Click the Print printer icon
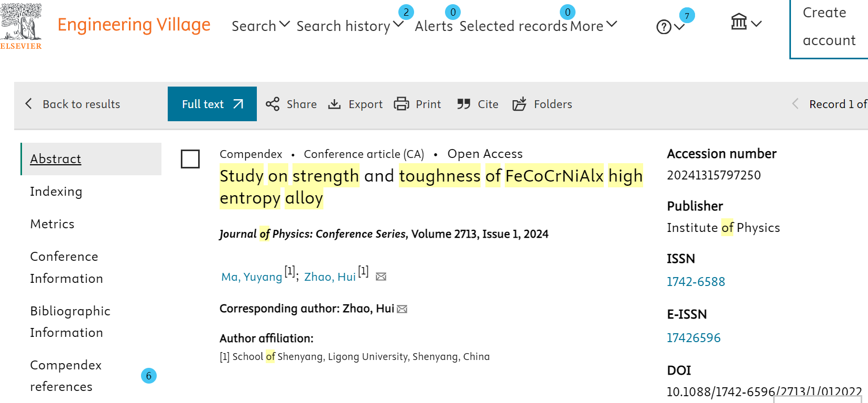The width and height of the screenshot is (868, 403). 402,104
